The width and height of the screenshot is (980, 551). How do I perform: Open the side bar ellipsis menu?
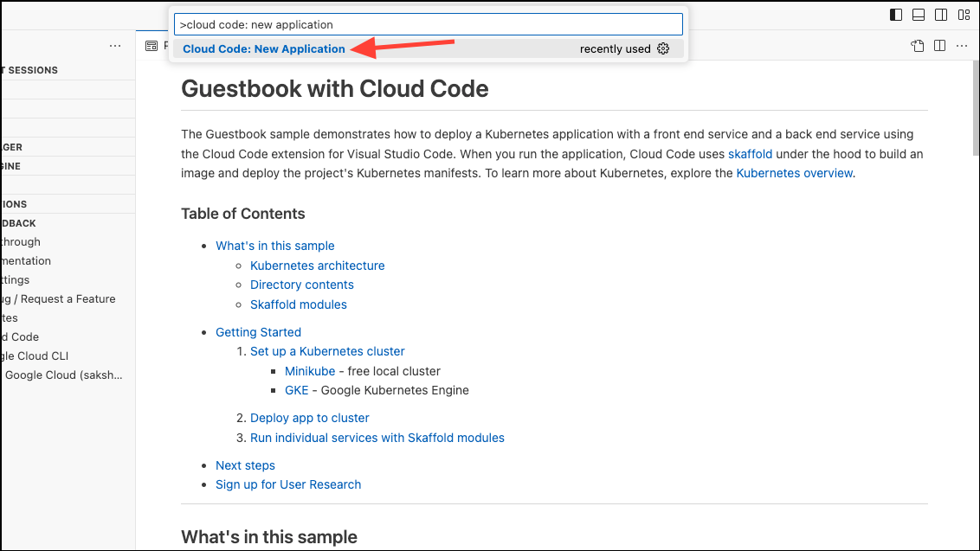click(115, 46)
